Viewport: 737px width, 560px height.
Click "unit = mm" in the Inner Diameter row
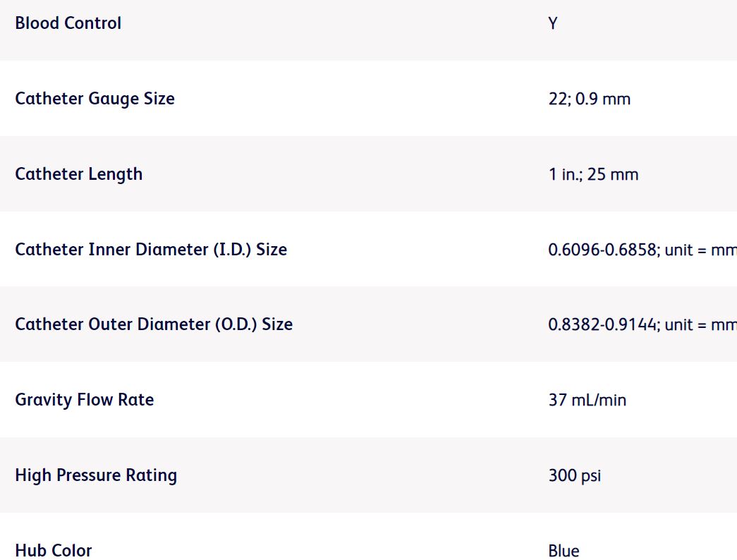click(x=700, y=250)
